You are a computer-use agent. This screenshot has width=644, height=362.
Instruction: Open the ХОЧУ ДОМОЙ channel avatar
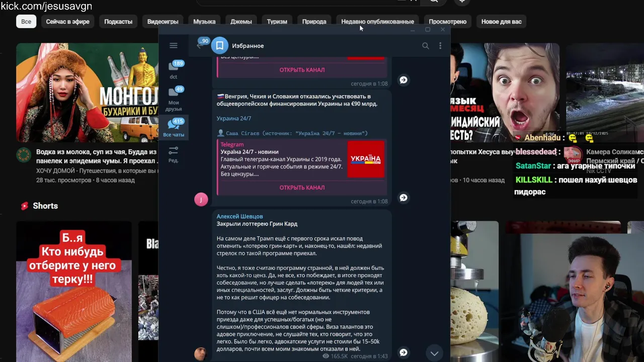pyautogui.click(x=23, y=155)
